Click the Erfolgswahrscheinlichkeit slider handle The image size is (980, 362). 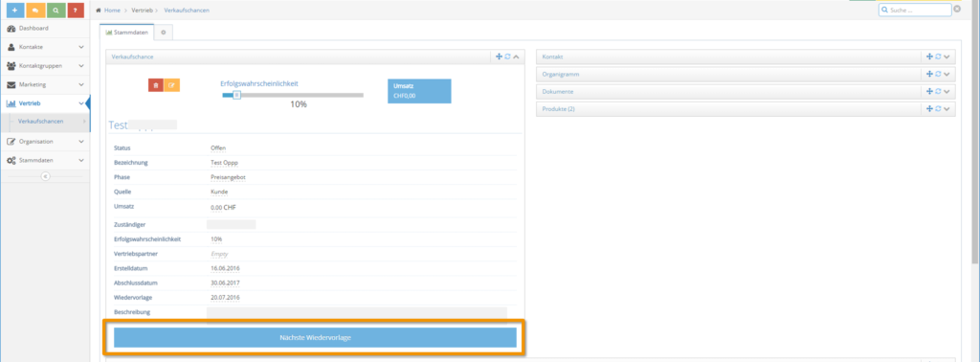tap(236, 95)
